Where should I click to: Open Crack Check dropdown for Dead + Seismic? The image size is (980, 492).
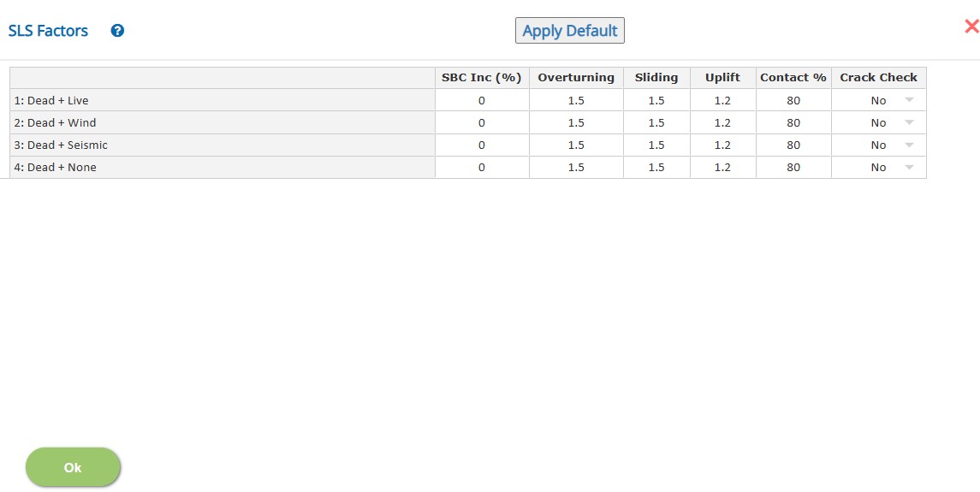909,145
